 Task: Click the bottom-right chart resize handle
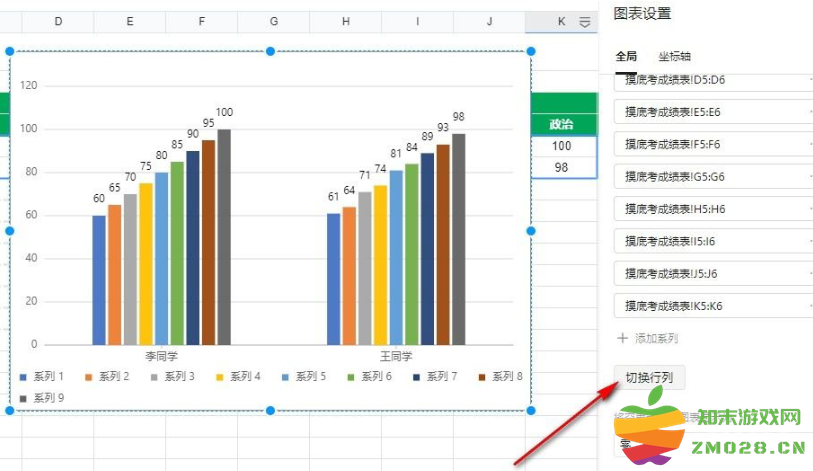[x=530, y=410]
